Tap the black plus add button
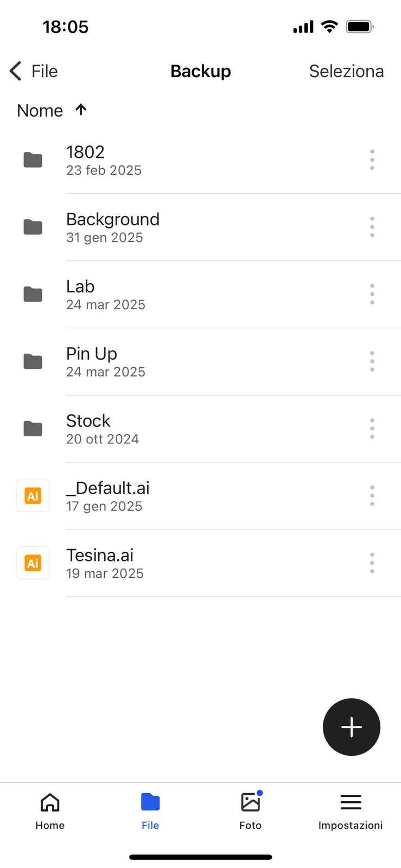This screenshot has height=868, width=401. coord(351,727)
